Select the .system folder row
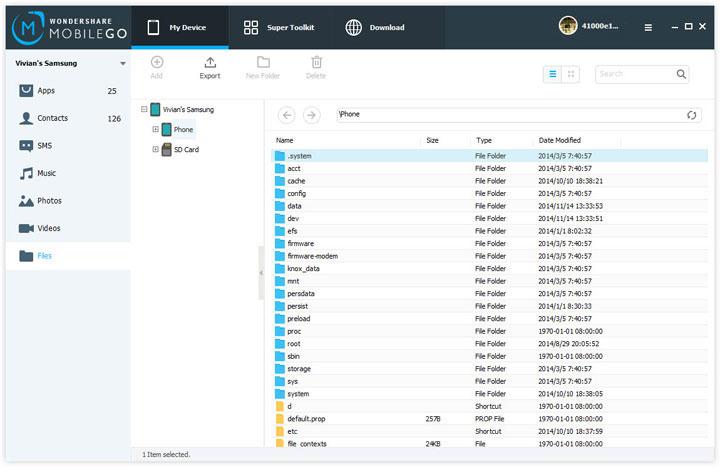Screen dimensions: 720x467 point(489,156)
